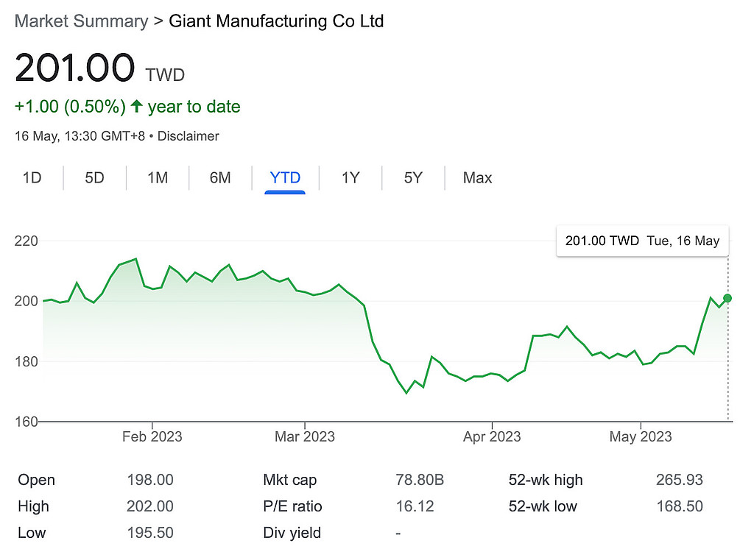
Task: Click the Mkt cap value 78.80B
Action: pyautogui.click(x=420, y=481)
